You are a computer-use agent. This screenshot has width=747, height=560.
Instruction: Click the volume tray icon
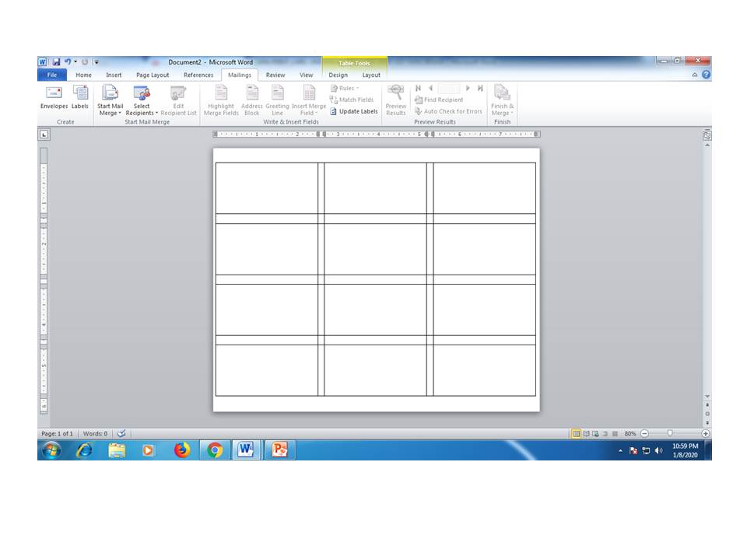(x=658, y=450)
